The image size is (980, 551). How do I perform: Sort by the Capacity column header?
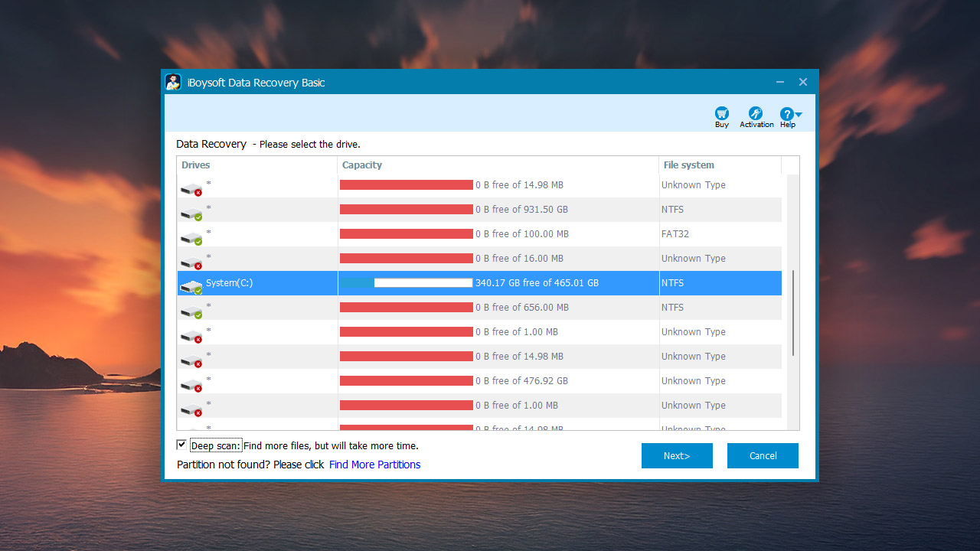click(x=498, y=165)
